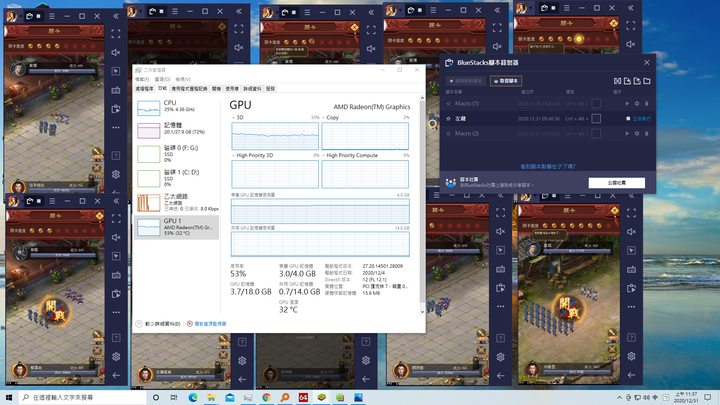Click back arrow in bottom-left BlueStacks sidebar
The image size is (720, 405).
116,375
